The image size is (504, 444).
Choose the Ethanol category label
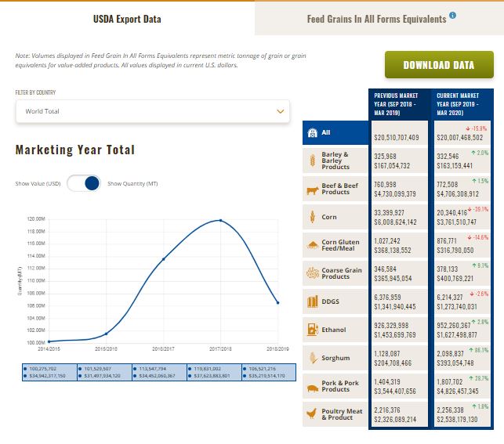click(x=334, y=330)
